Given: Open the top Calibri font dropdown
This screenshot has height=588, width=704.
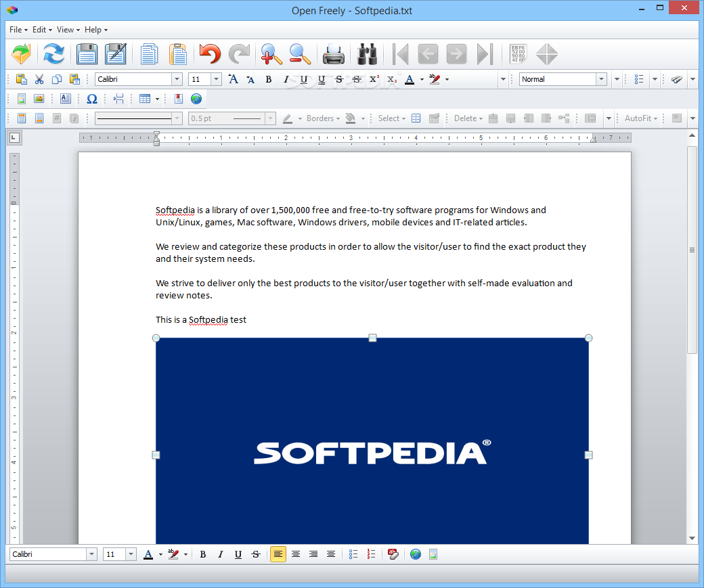Looking at the screenshot, I should coord(177,79).
